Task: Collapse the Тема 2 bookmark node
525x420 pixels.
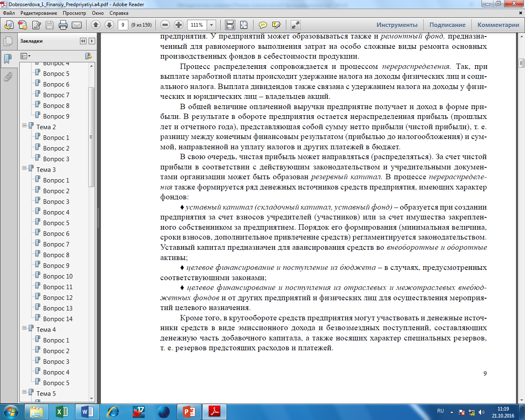Action: 25,126
